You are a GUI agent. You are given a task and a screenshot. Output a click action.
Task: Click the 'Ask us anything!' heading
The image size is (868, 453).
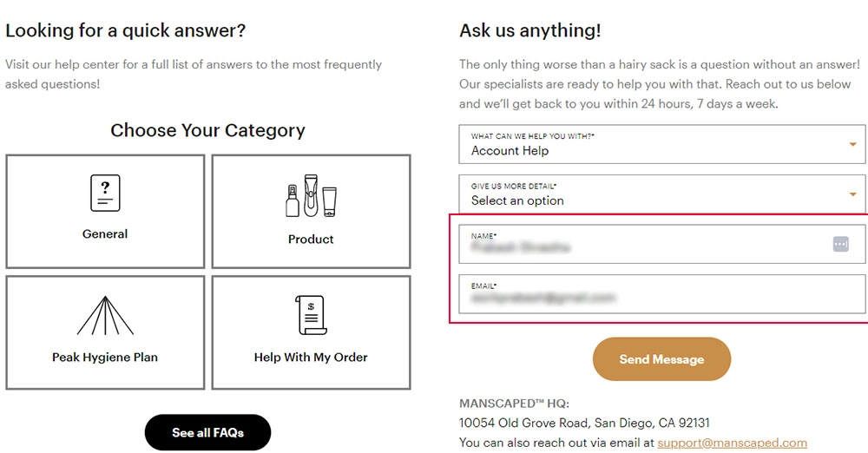[x=529, y=30]
